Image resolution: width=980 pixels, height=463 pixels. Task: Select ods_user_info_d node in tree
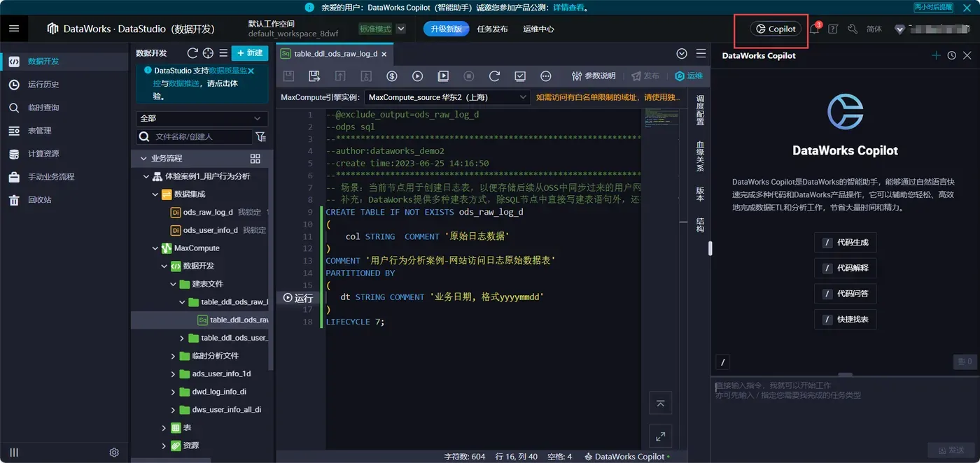coord(210,230)
